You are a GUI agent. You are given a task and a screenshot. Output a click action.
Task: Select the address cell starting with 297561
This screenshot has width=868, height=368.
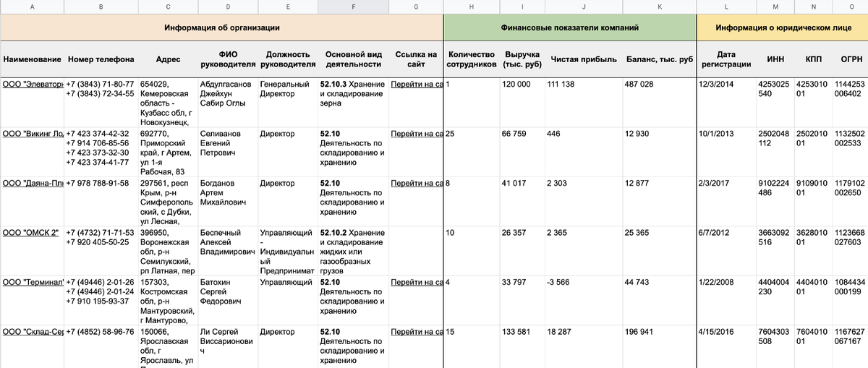point(168,201)
